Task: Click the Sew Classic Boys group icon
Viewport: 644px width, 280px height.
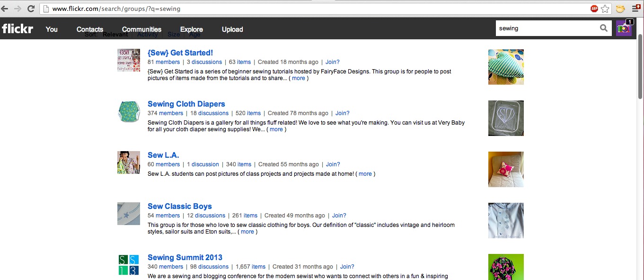Action: 129,214
